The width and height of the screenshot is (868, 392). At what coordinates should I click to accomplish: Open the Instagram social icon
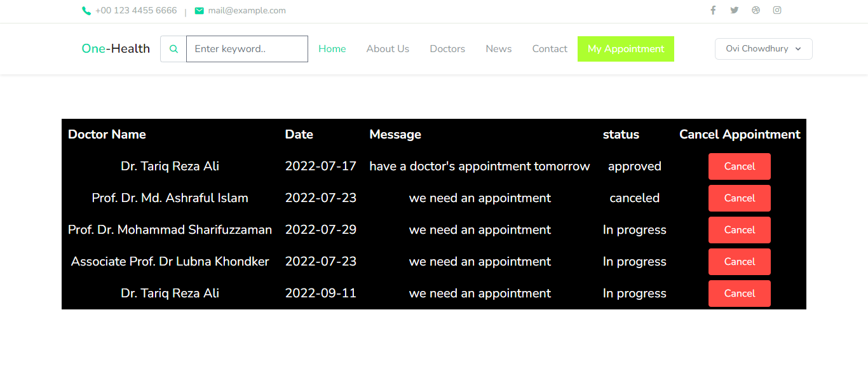(777, 10)
